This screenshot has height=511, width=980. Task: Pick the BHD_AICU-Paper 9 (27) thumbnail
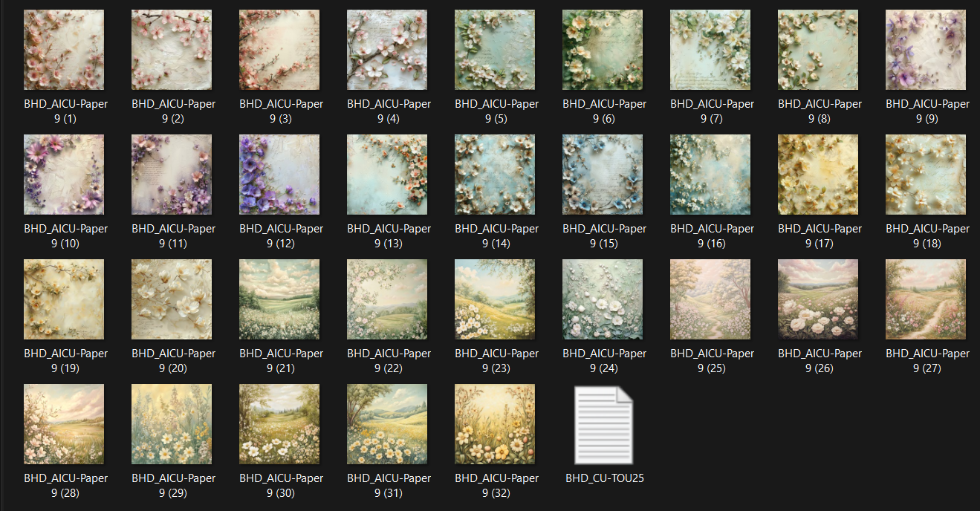point(926,299)
